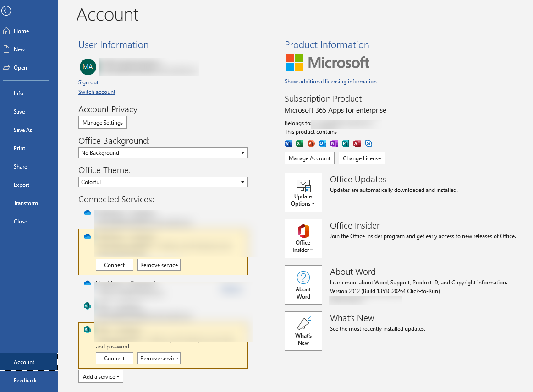
Task: Click the OneDrive cloud icon in Connected Services
Action: click(x=87, y=212)
